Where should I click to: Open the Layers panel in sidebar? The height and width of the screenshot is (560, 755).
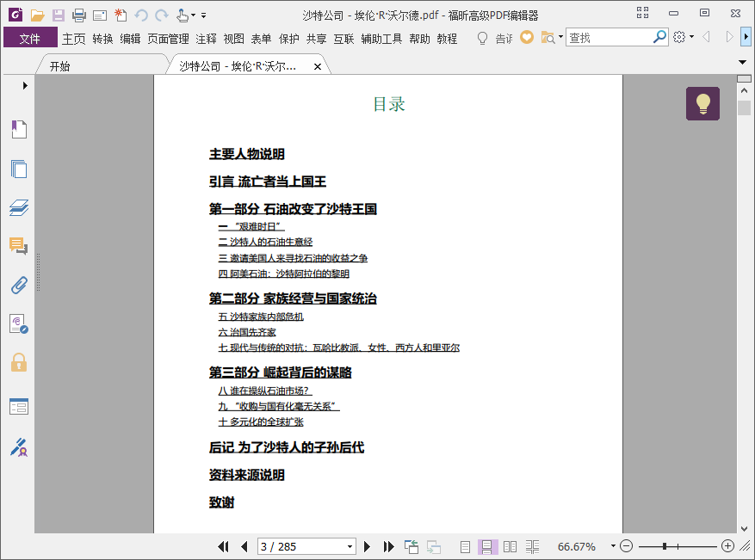point(19,208)
